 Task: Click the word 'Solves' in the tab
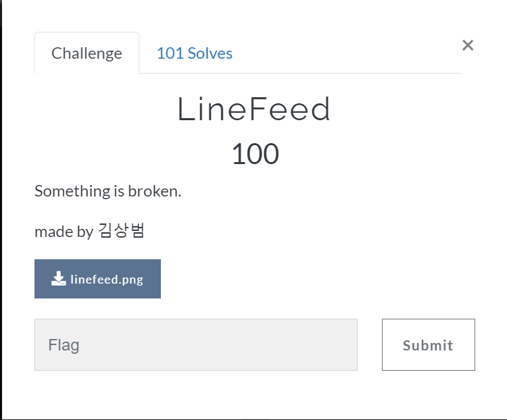tap(210, 53)
